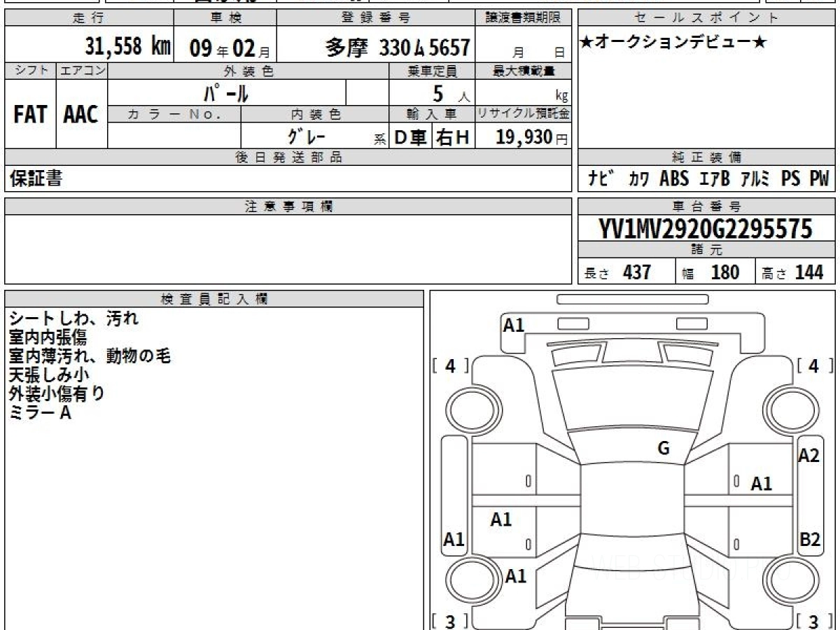Select the 車台番号 header

(x=707, y=206)
